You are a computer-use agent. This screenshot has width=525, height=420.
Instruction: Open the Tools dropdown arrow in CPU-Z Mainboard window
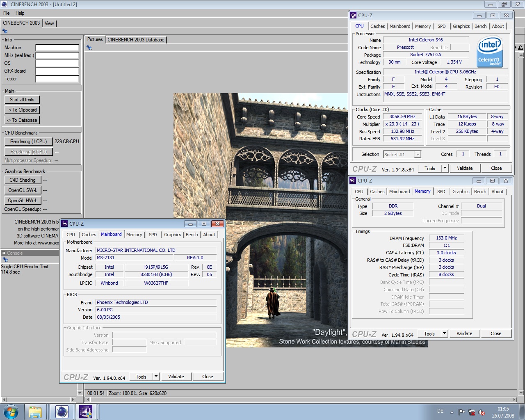[156, 377]
